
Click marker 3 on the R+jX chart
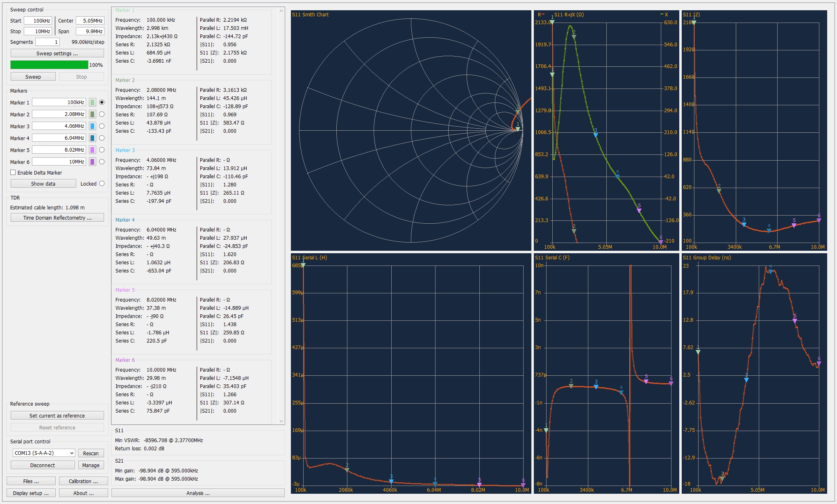tap(596, 135)
